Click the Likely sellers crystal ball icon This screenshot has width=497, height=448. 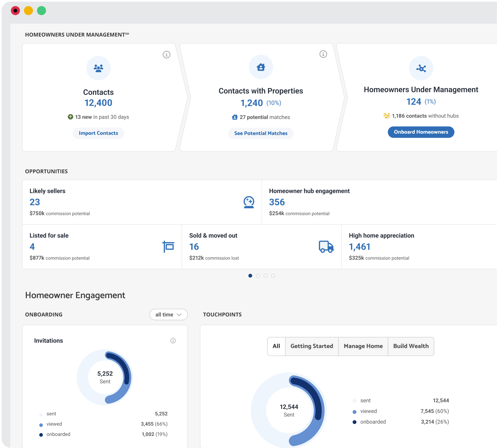coord(249,202)
